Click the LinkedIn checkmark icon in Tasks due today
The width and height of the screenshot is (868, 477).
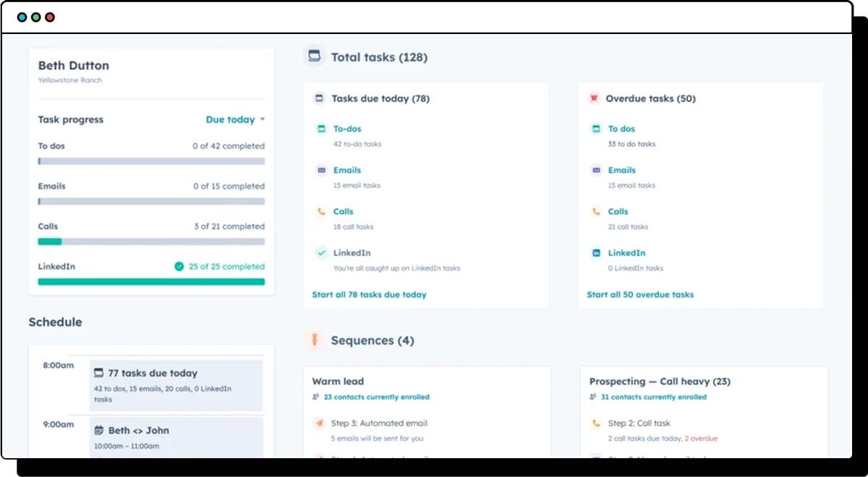(x=321, y=253)
